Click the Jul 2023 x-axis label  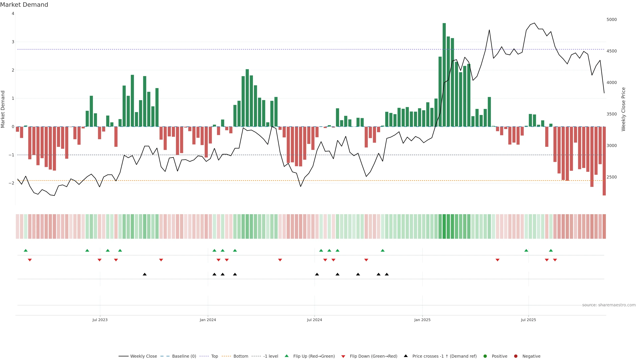(100, 320)
